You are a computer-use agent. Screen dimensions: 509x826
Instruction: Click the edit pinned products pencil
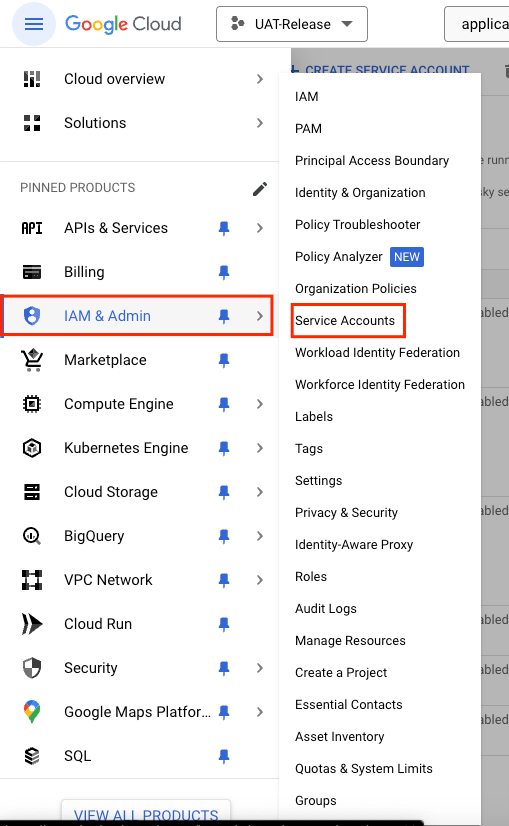coord(260,189)
